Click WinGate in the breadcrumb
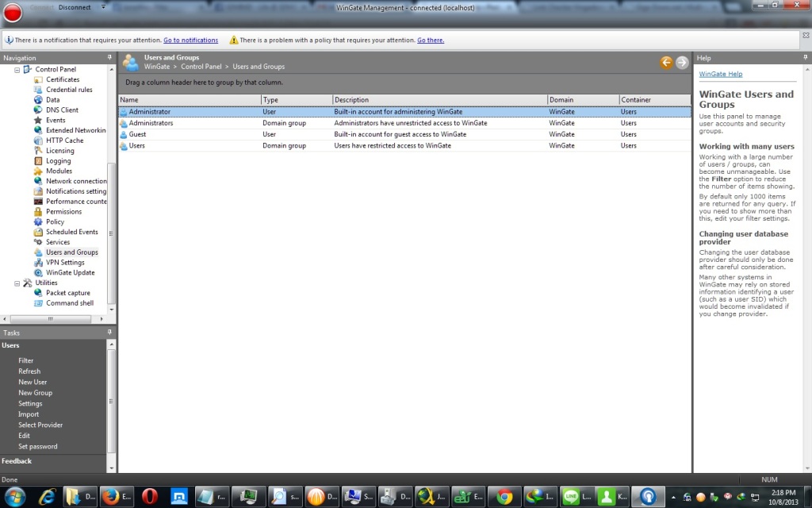This screenshot has width=812, height=508. click(x=157, y=67)
